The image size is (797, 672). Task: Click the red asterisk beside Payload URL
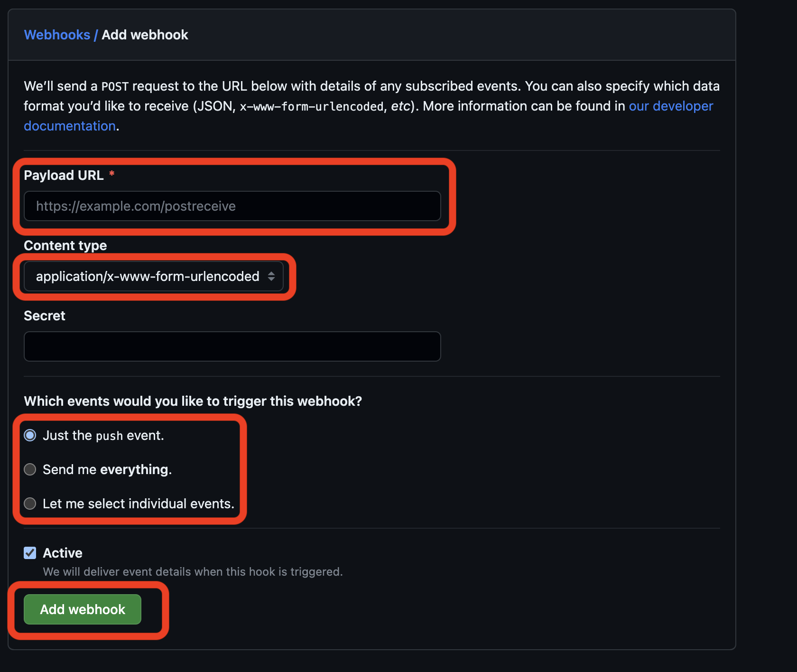(x=112, y=175)
